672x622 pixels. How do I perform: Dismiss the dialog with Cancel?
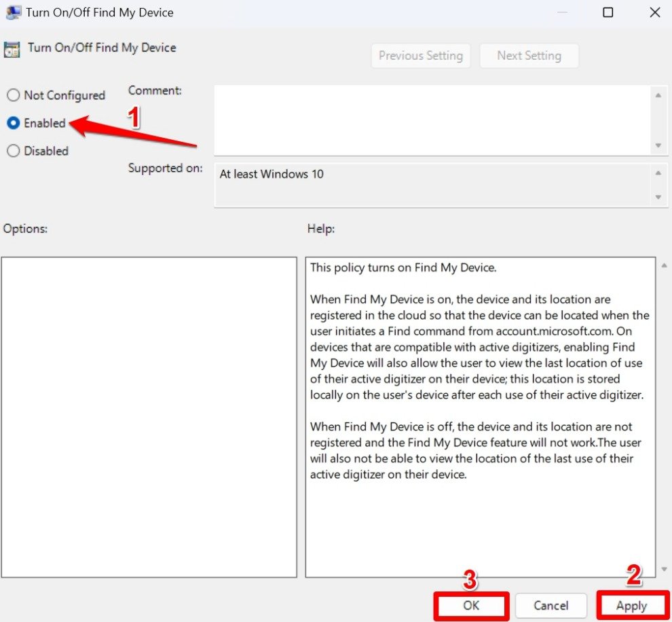550,605
